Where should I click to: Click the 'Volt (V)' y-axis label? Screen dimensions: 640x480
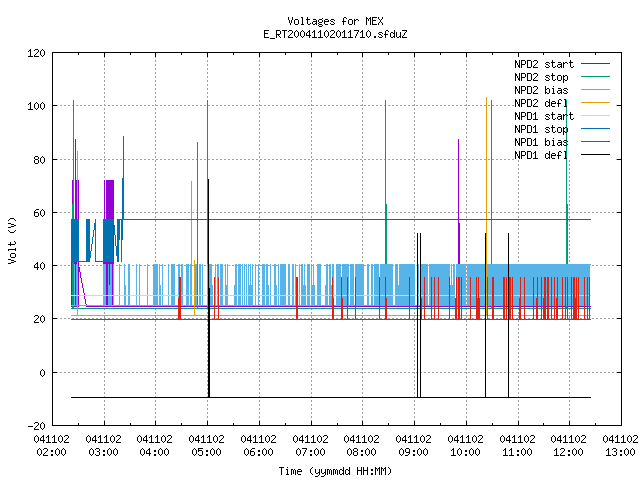(x=12, y=241)
